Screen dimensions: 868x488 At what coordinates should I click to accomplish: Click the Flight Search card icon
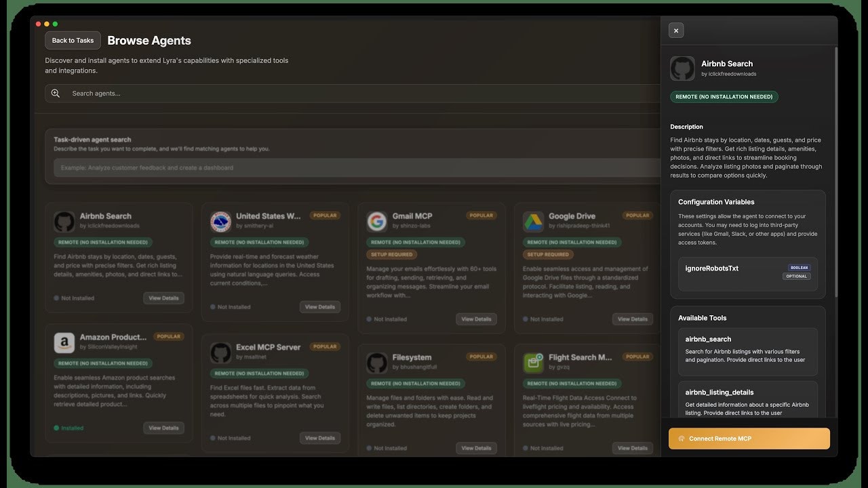[534, 363]
